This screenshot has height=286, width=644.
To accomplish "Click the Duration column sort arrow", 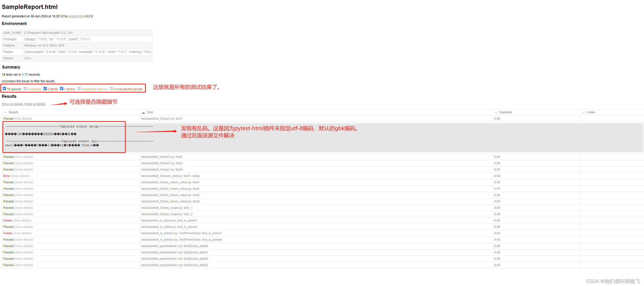I will pos(496,113).
